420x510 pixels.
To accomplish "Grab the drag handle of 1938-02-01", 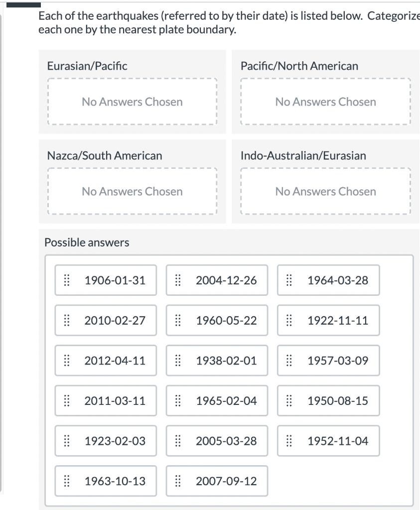I will (178, 361).
